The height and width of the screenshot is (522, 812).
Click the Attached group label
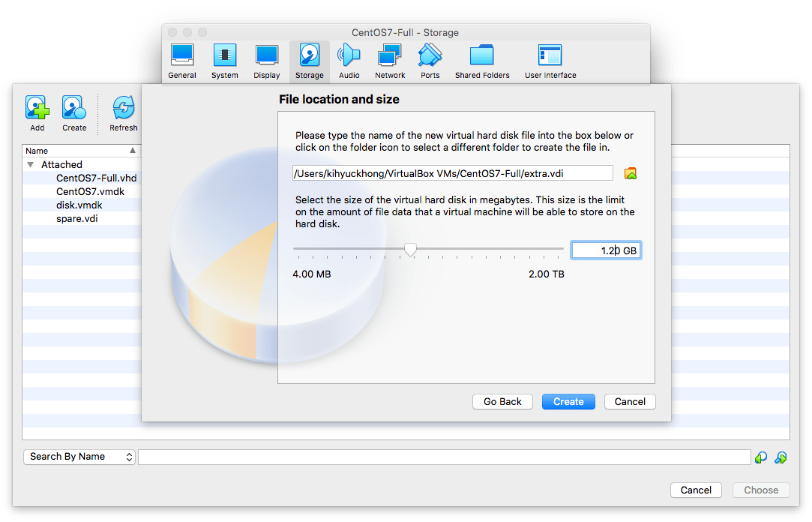point(61,165)
